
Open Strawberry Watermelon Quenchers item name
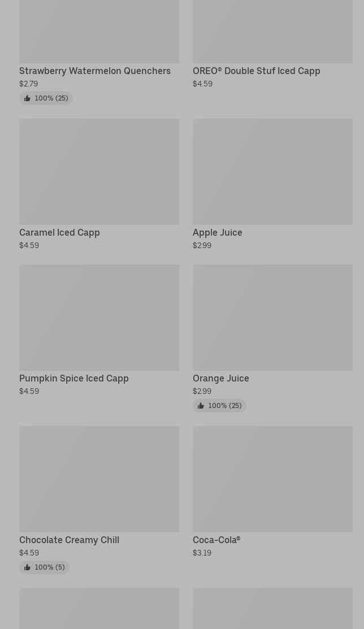pos(95,71)
